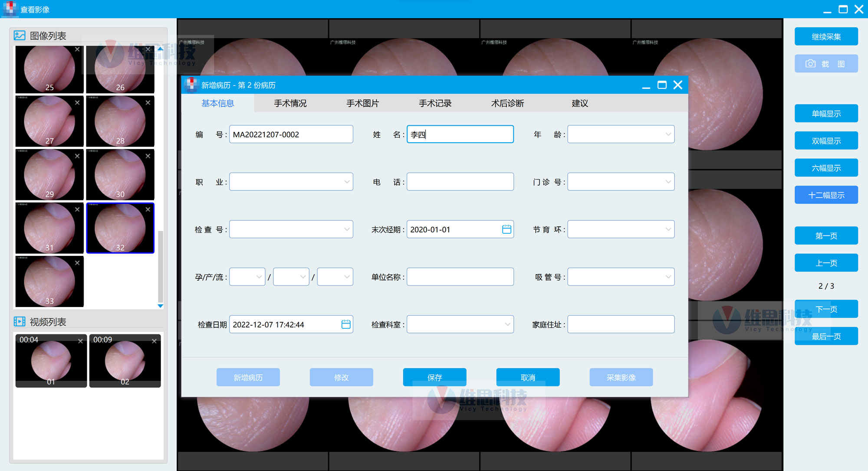Open the examination date calendar picker
This screenshot has height=471, width=868.
coord(346,324)
